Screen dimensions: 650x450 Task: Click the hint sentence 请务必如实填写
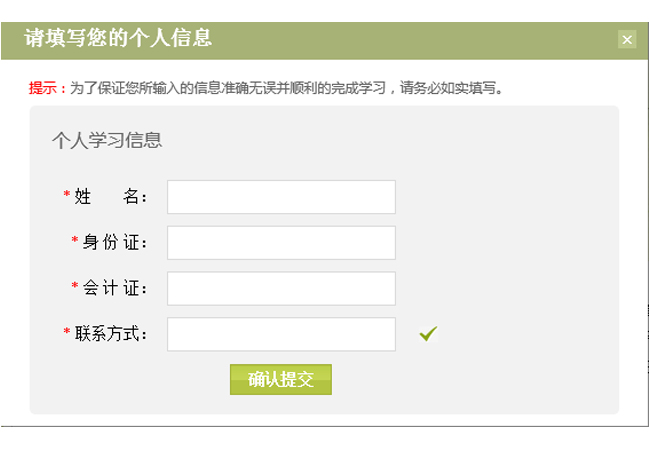coord(448,88)
